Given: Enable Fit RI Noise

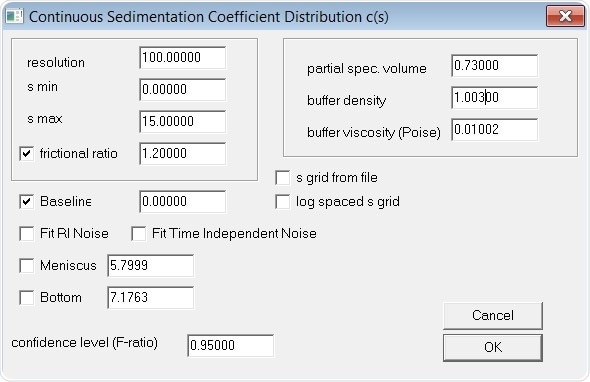Looking at the screenshot, I should pos(27,233).
